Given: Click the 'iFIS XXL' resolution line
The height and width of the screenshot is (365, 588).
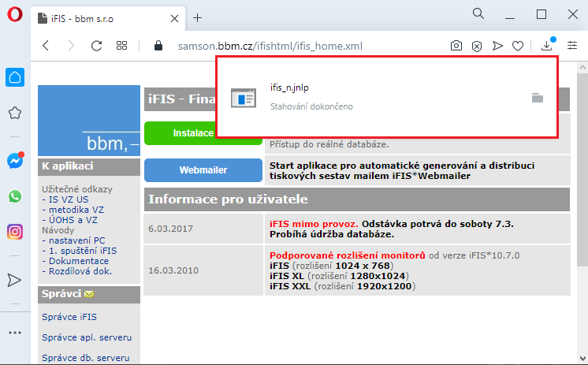Looking at the screenshot, I should tap(342, 287).
